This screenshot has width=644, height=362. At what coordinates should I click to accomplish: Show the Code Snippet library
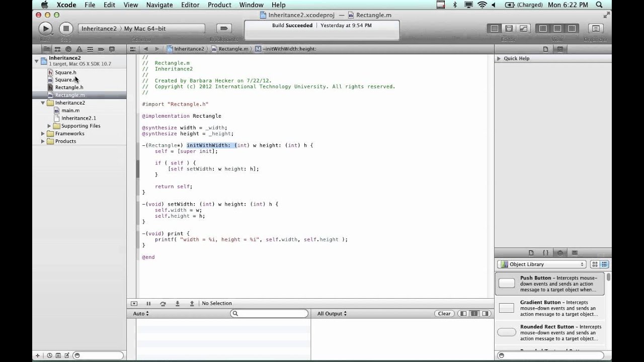[x=545, y=253]
